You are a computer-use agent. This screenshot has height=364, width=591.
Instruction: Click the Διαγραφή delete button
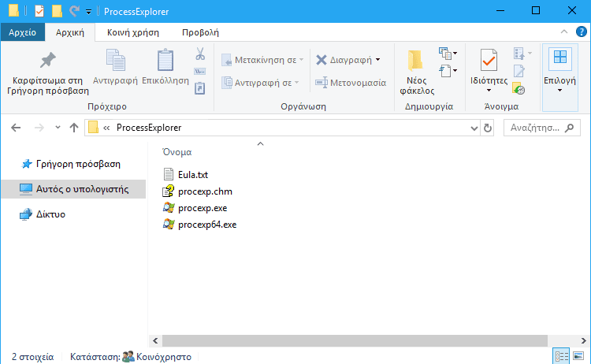coord(344,60)
